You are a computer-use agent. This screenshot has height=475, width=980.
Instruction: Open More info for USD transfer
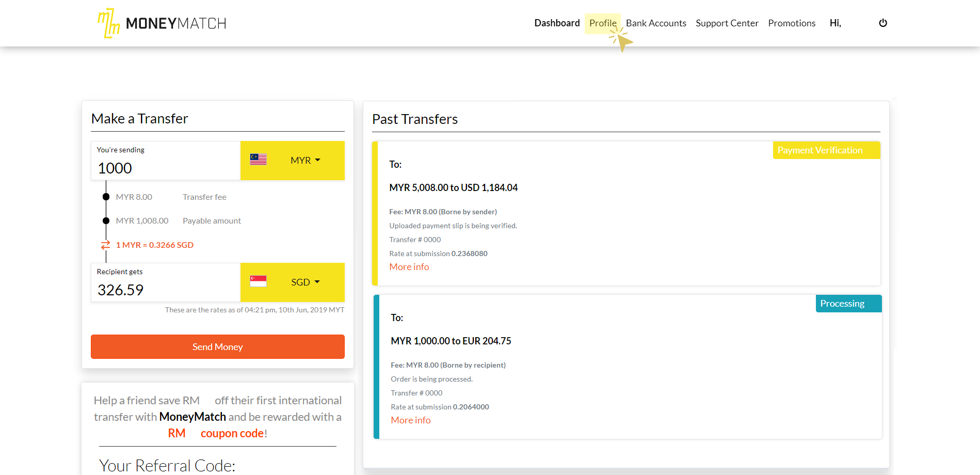pos(409,267)
